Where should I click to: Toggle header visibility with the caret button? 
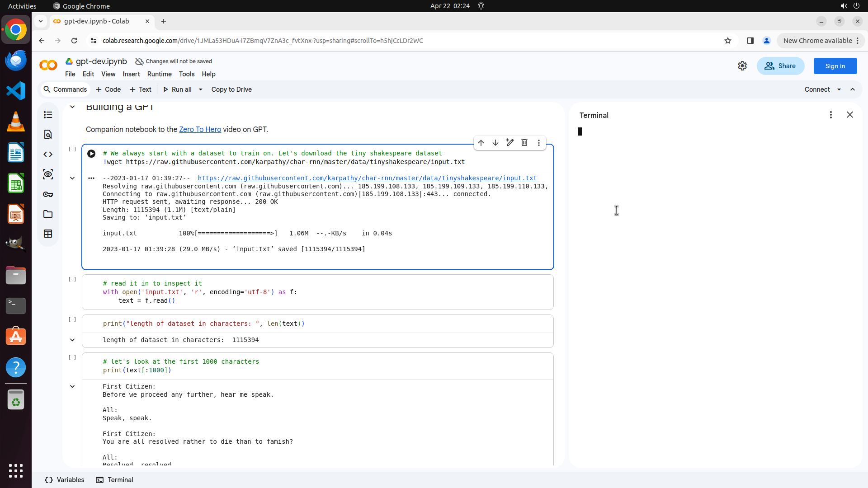click(853, 89)
